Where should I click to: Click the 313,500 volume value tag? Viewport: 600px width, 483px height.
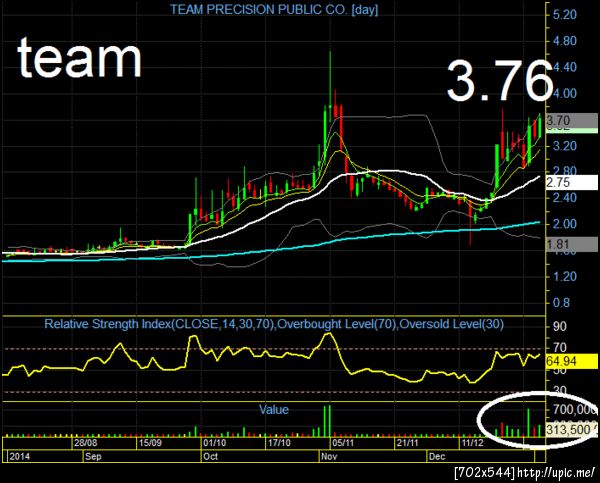click(572, 429)
